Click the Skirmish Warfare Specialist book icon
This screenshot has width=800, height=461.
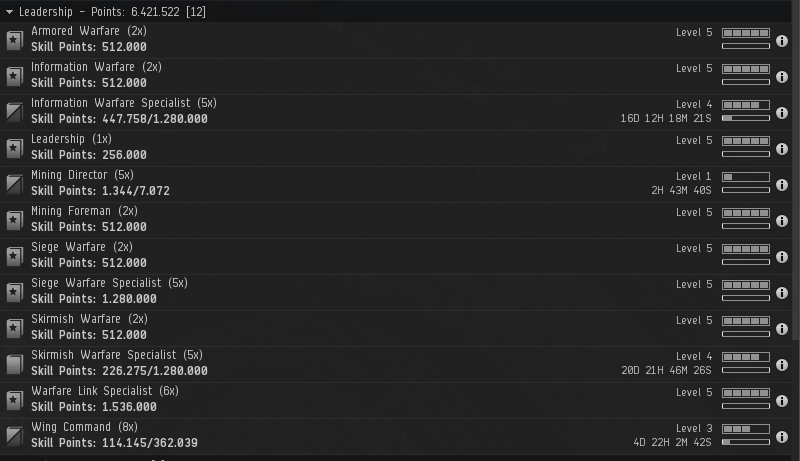click(x=14, y=364)
